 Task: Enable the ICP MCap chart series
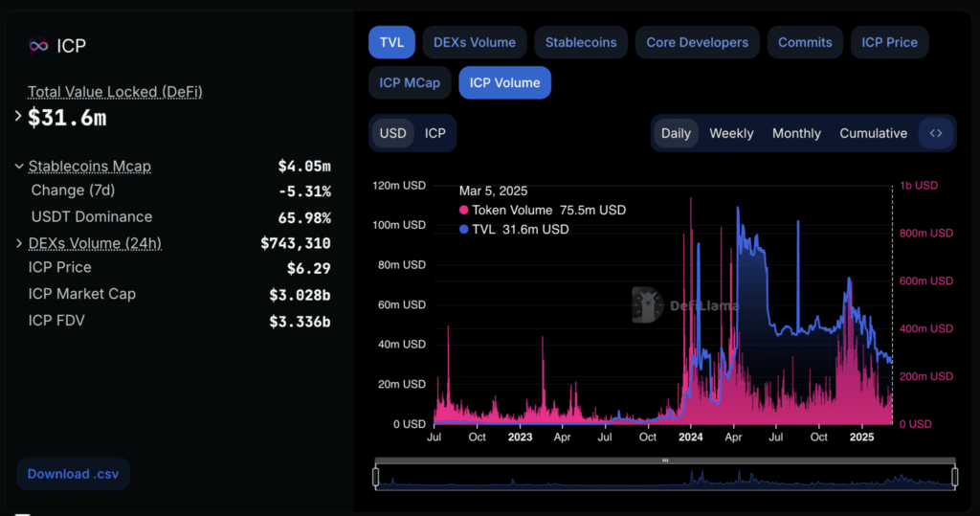410,82
